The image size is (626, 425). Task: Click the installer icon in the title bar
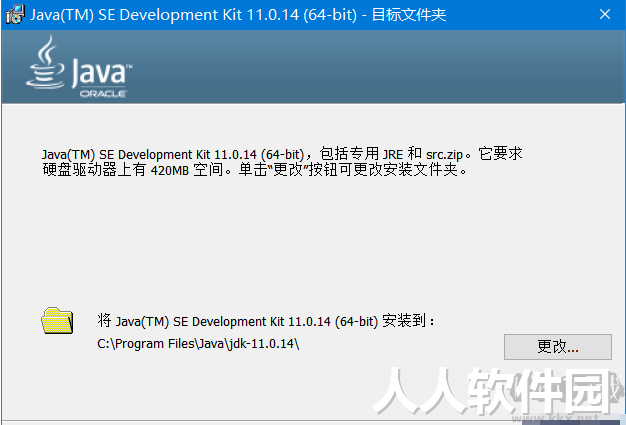click(15, 14)
